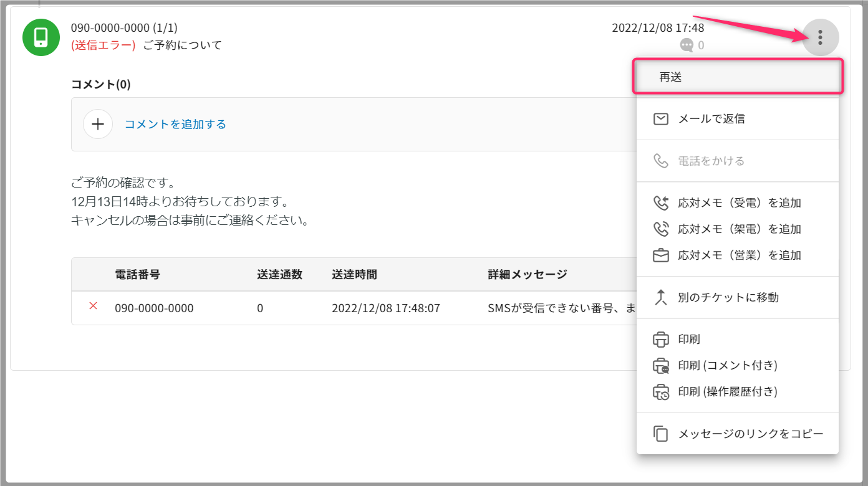Click the red X failed delivery marker
The height and width of the screenshot is (486, 868).
tap(94, 306)
